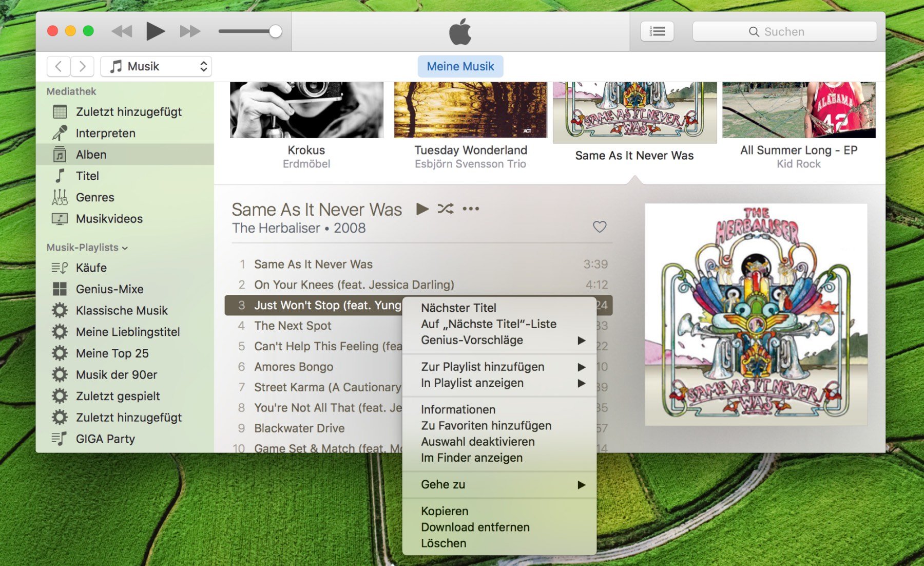Open the Genres guitars icon entry
Viewport: 924px width, 566px height.
[x=60, y=197]
